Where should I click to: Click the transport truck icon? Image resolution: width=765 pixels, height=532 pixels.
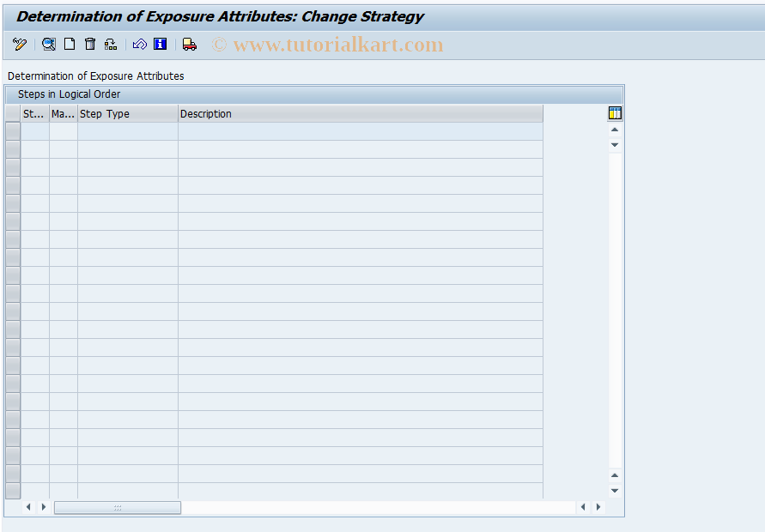click(x=189, y=45)
